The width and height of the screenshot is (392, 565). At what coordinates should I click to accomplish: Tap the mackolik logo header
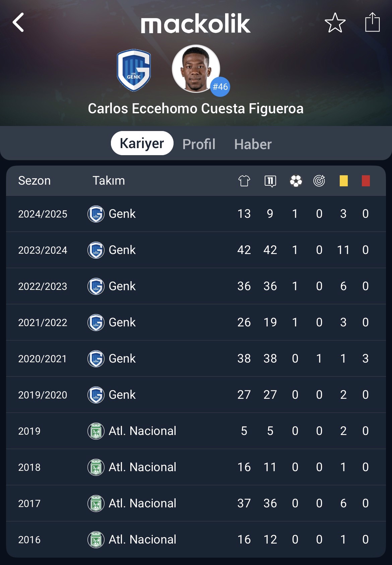[196, 24]
